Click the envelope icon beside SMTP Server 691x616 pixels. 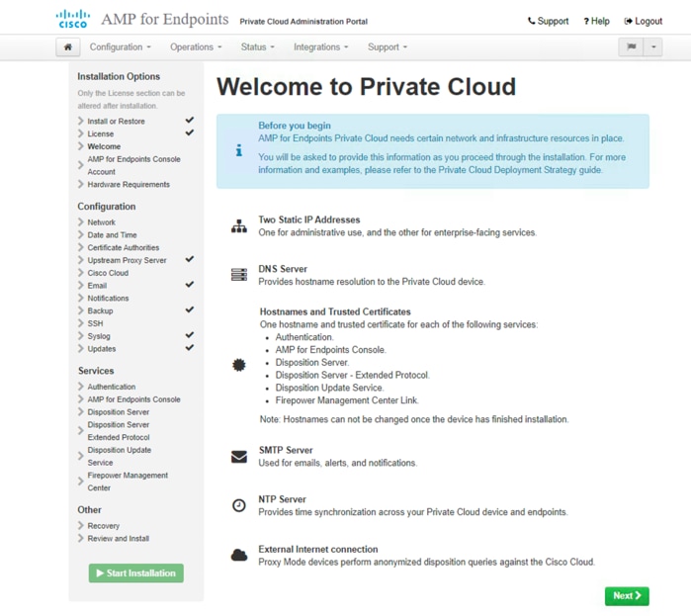pyautogui.click(x=239, y=457)
